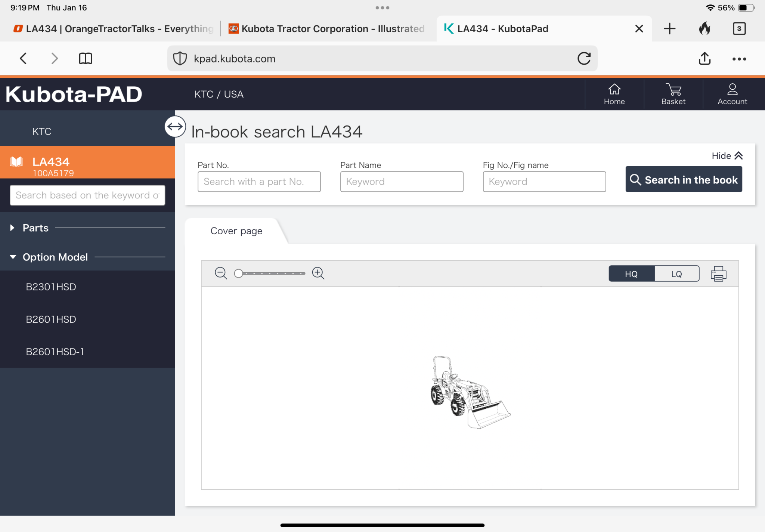Zoom in the cover image
The image size is (765, 532).
318,273
